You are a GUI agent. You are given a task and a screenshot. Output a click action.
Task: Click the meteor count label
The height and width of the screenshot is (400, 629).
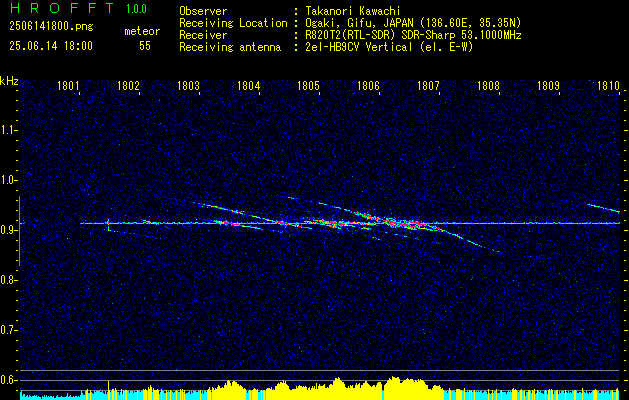point(142,31)
